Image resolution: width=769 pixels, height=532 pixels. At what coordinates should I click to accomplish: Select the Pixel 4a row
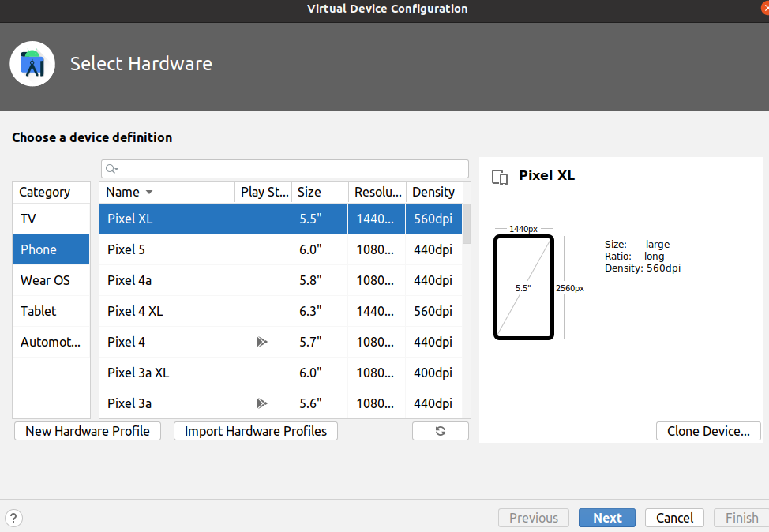(280, 280)
